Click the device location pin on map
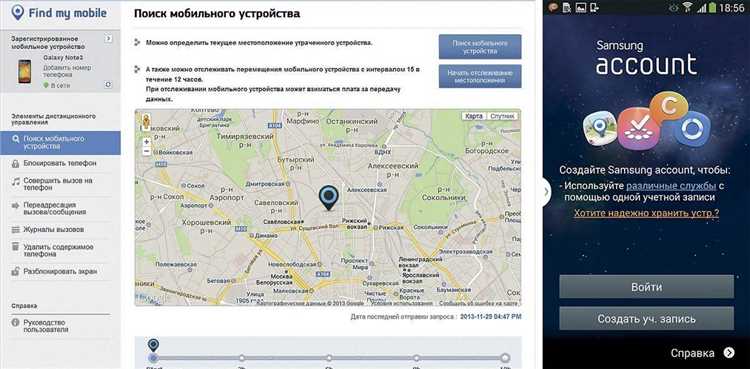 pyautogui.click(x=328, y=198)
